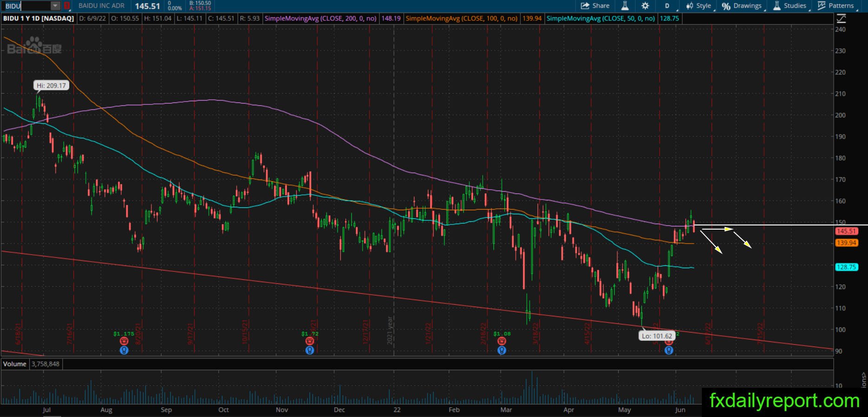Click the red symbol link icon

pos(67,6)
